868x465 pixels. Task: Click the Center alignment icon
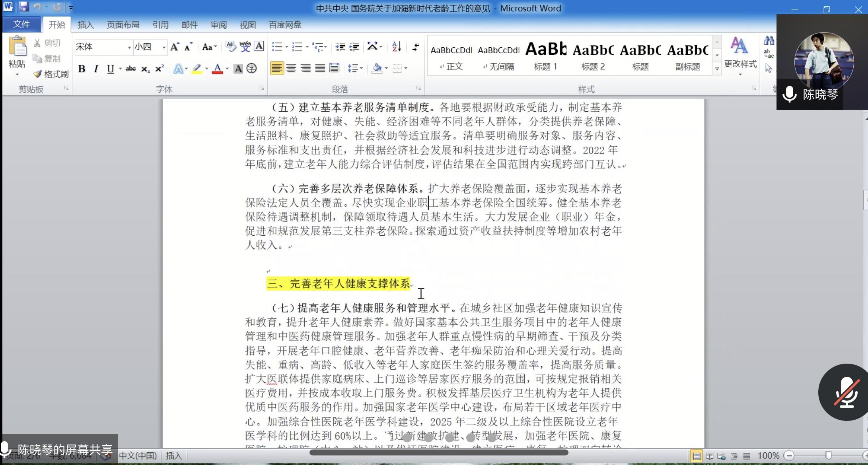click(x=291, y=68)
